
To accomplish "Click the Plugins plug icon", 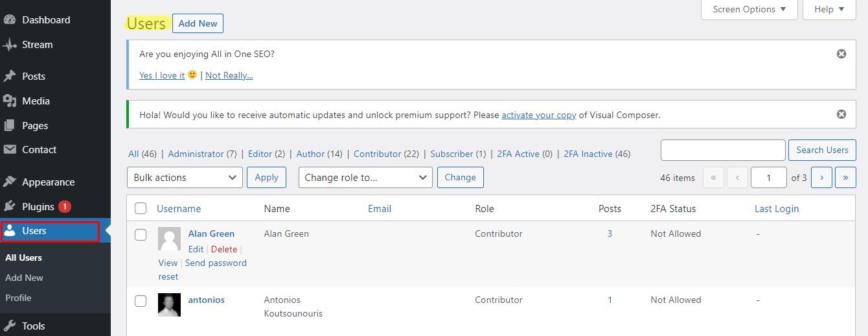I will 9,207.
